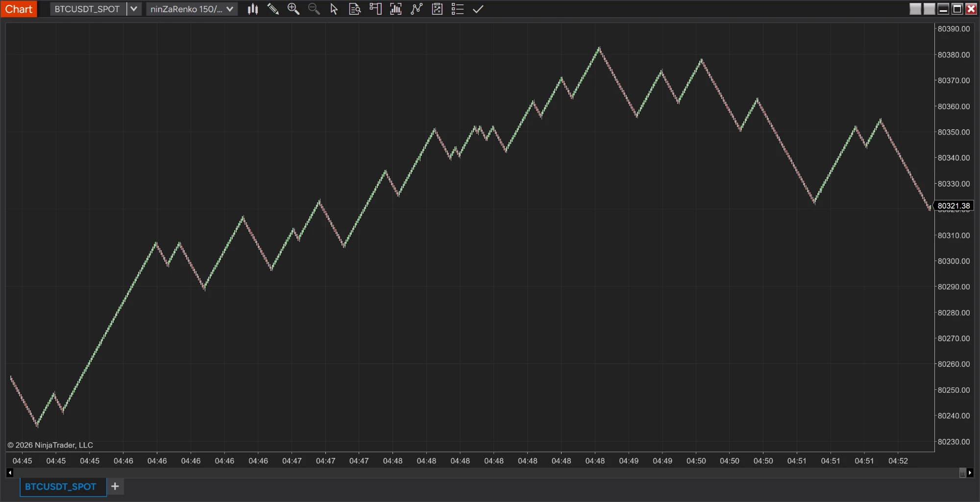Click the 80300.00 price axis label
This screenshot has width=980, height=502.
click(x=954, y=261)
